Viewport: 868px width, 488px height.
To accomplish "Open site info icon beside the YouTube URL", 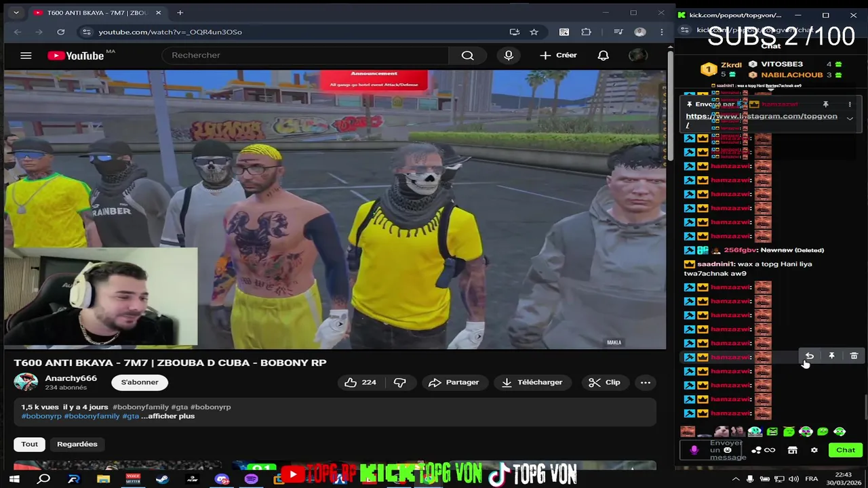I will [85, 32].
